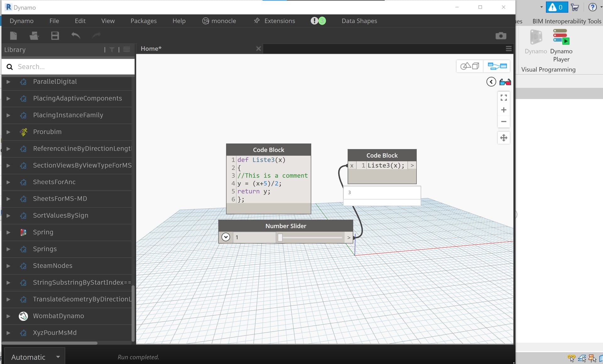Click the pan mode icon
603x364 pixels.
tap(503, 138)
